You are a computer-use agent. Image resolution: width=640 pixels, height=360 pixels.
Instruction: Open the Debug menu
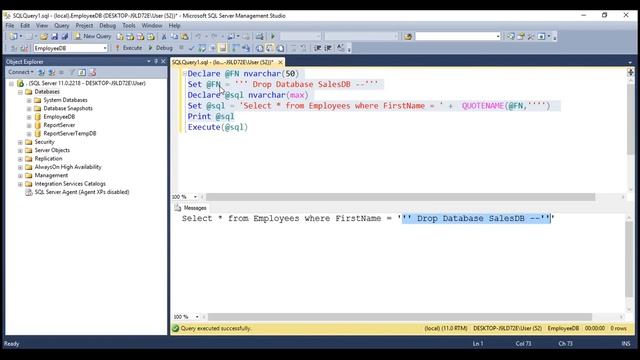pos(107,25)
